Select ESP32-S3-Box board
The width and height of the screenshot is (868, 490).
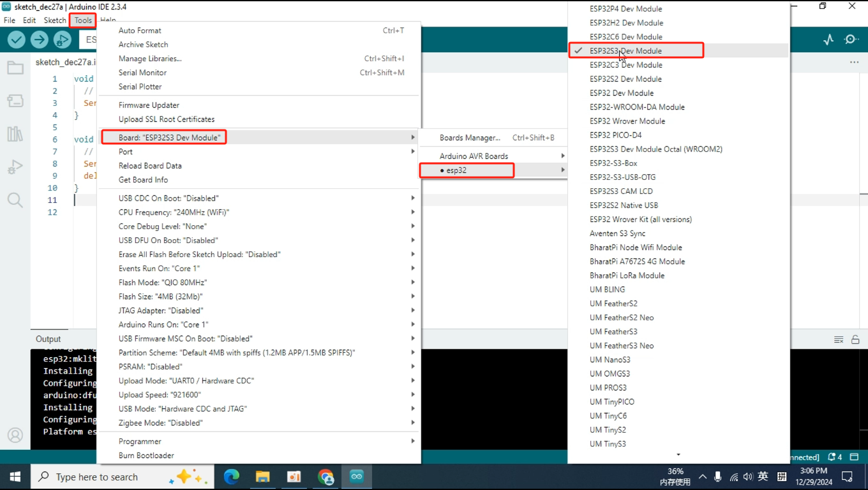coord(678,163)
